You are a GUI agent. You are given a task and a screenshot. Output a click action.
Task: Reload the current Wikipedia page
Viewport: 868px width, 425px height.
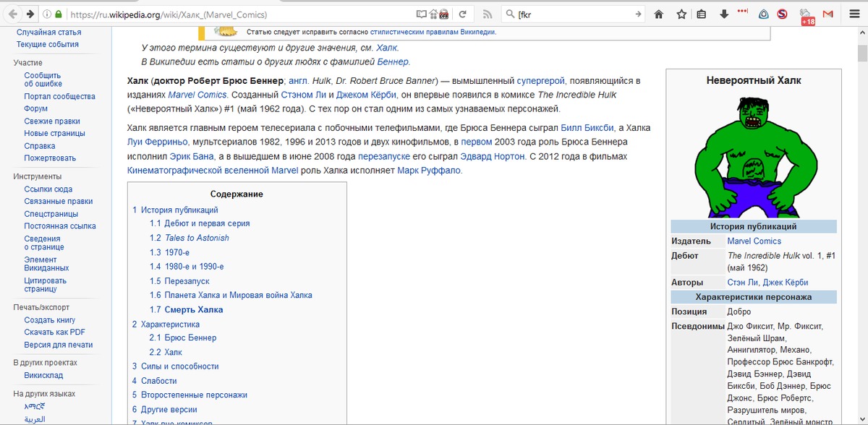coord(462,14)
